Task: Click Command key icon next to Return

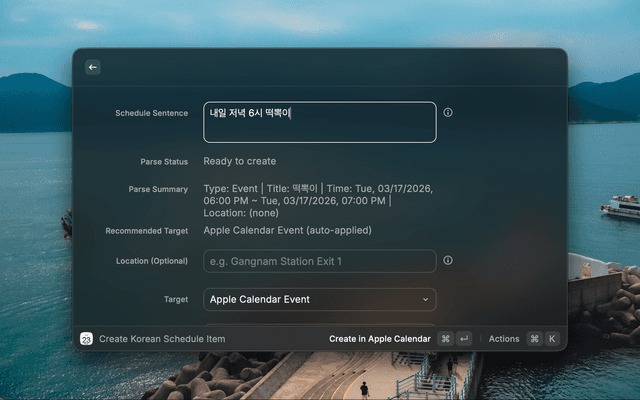Action: [x=445, y=339]
